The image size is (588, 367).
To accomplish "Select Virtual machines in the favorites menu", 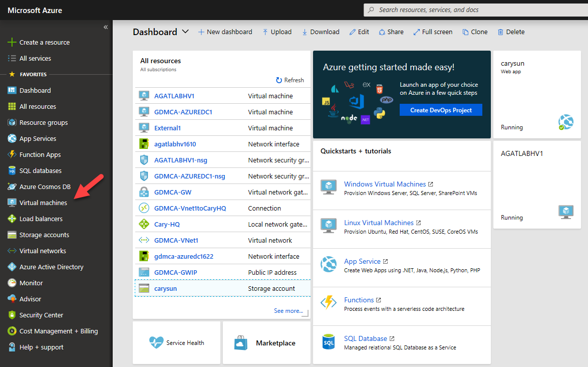I will click(43, 203).
